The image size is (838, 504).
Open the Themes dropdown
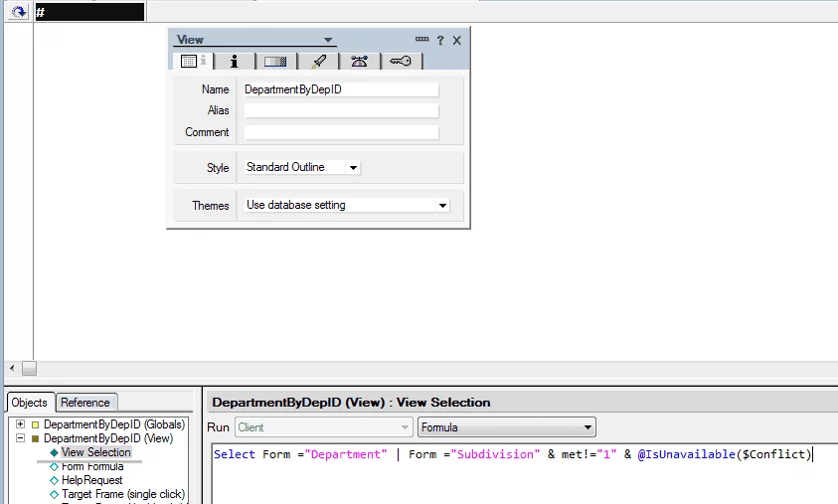click(442, 206)
